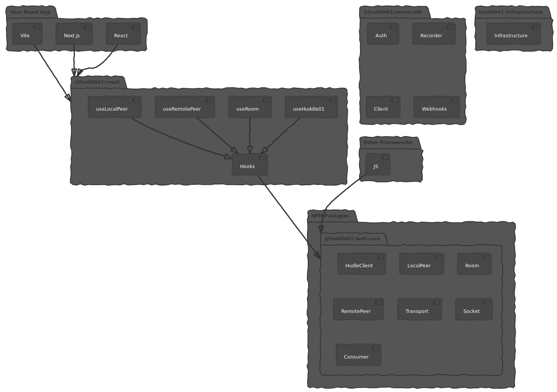Select the Consumer component
The width and height of the screenshot is (557, 392).
click(x=358, y=355)
